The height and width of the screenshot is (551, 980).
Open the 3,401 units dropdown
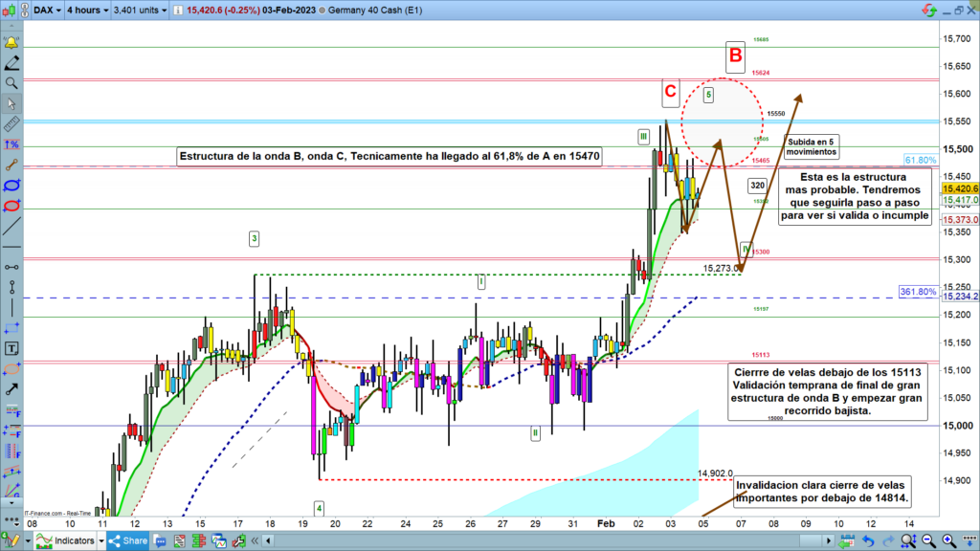click(137, 11)
